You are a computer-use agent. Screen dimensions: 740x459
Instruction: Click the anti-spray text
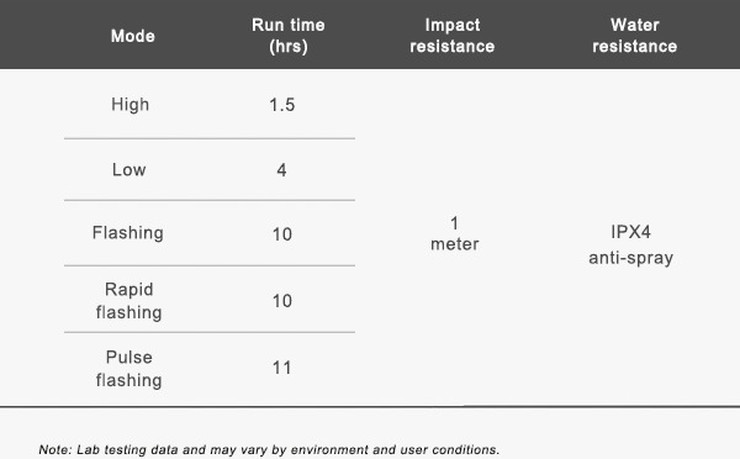coord(630,258)
